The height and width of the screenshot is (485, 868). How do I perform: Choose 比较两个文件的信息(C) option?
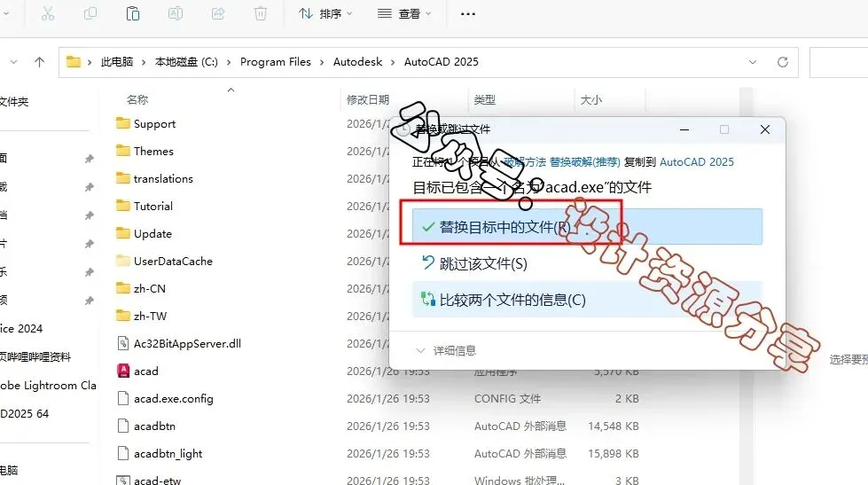(x=587, y=300)
